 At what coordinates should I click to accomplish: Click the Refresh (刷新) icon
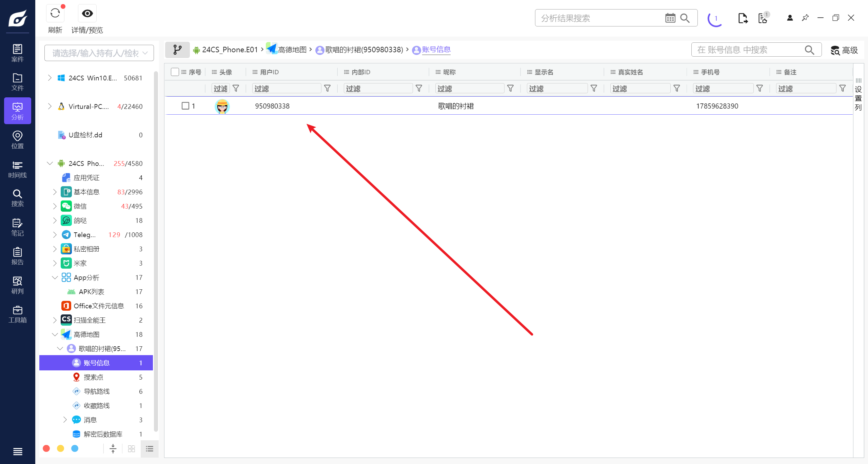tap(55, 14)
